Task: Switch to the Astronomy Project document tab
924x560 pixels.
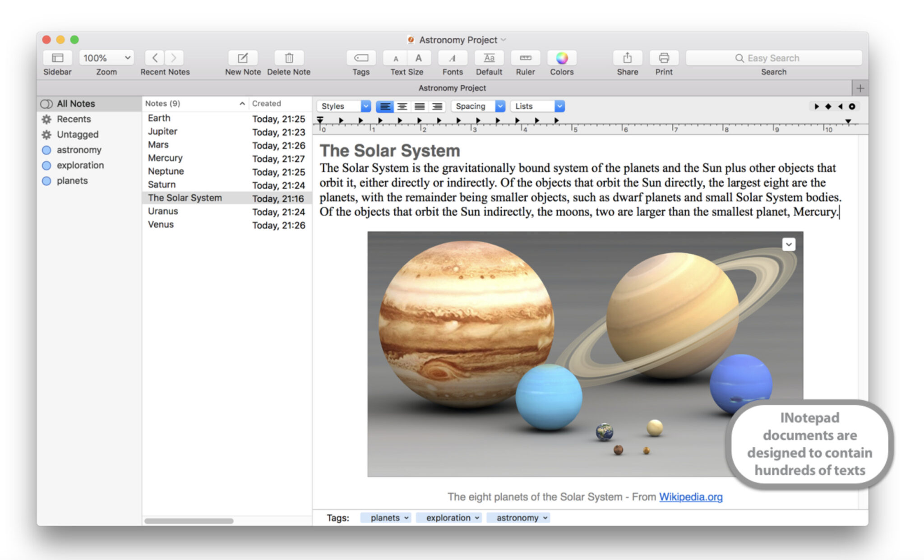Action: point(452,88)
